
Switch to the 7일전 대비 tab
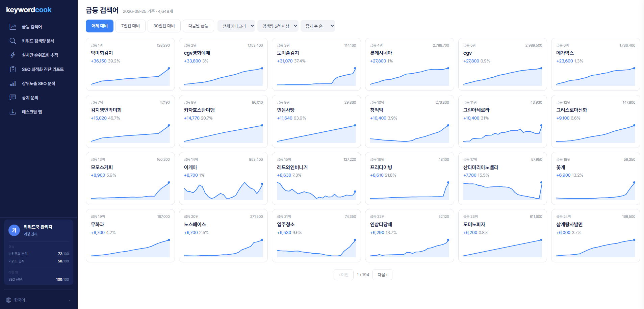tap(130, 26)
